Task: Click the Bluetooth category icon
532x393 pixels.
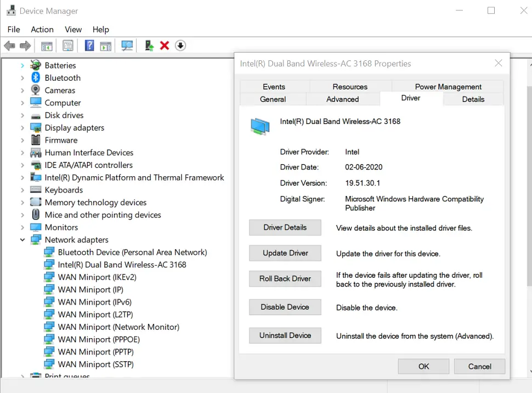Action: [x=36, y=77]
